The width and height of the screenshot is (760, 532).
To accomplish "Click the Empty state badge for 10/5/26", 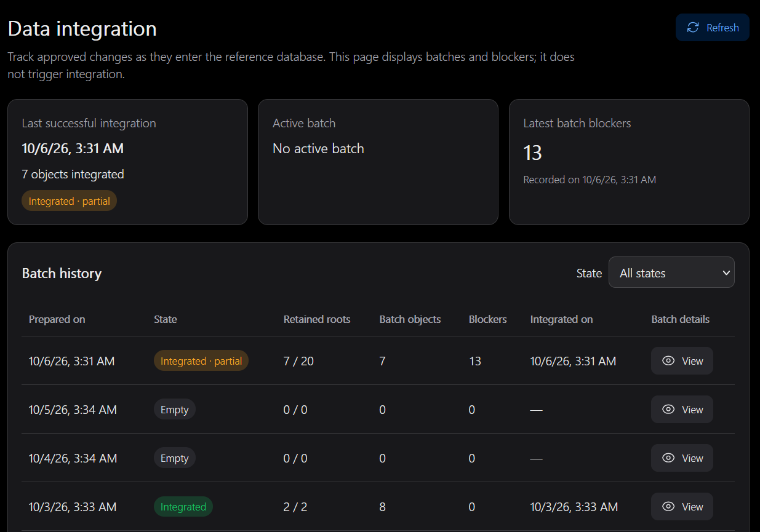I will [175, 410].
